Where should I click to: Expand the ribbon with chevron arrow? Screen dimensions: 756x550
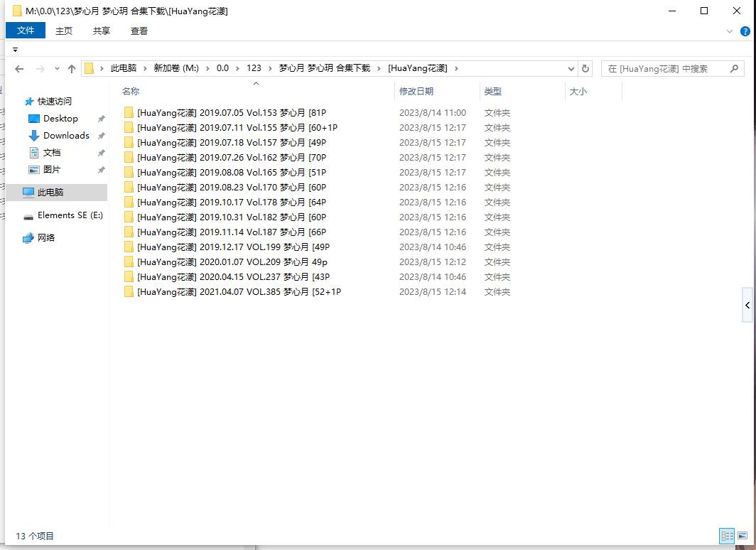(730, 31)
